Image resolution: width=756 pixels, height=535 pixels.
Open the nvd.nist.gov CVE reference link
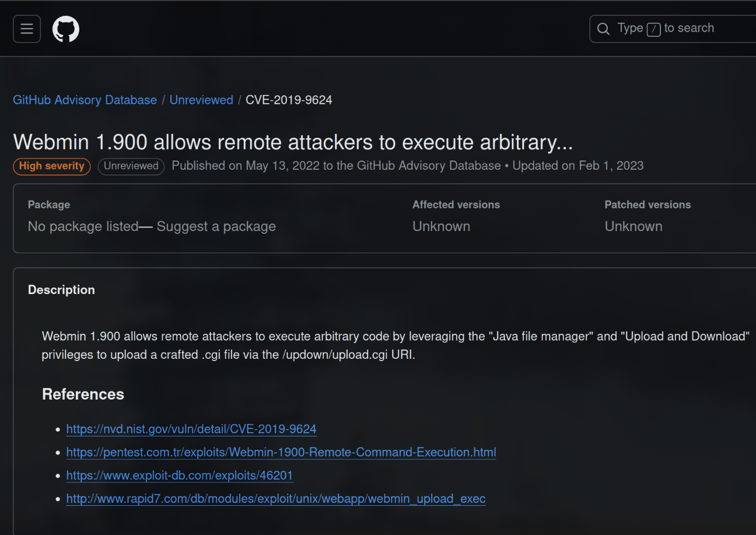pos(191,429)
